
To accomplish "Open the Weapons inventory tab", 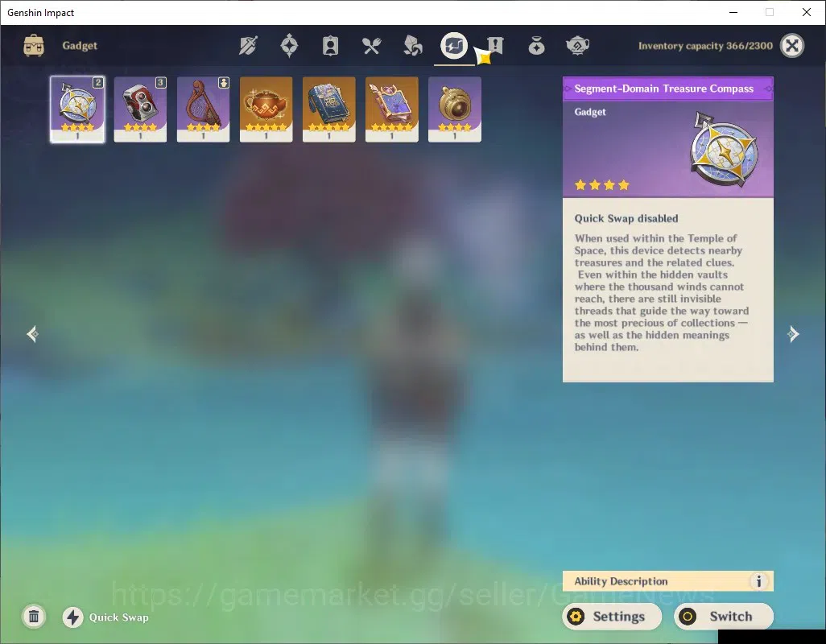I will pyautogui.click(x=248, y=46).
